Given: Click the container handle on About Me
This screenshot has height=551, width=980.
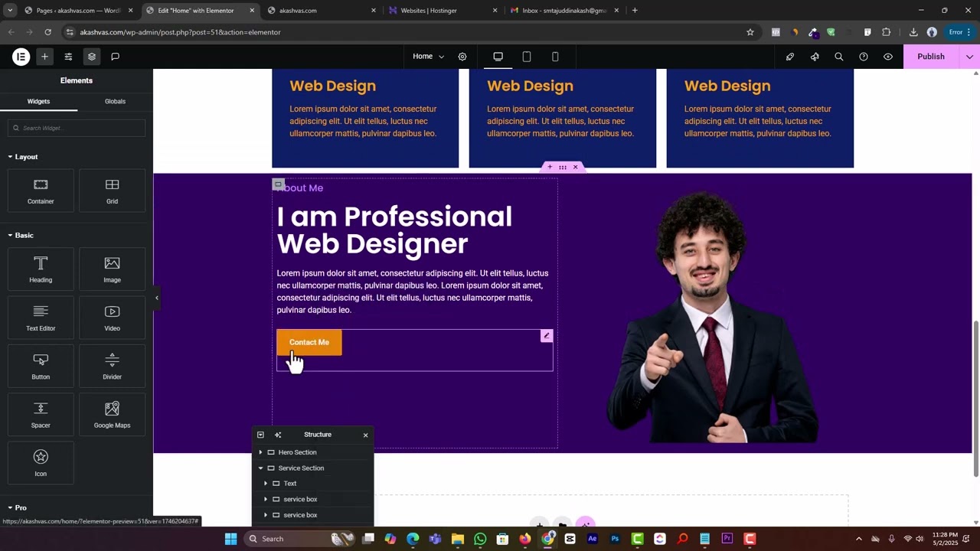Looking at the screenshot, I should click(279, 184).
